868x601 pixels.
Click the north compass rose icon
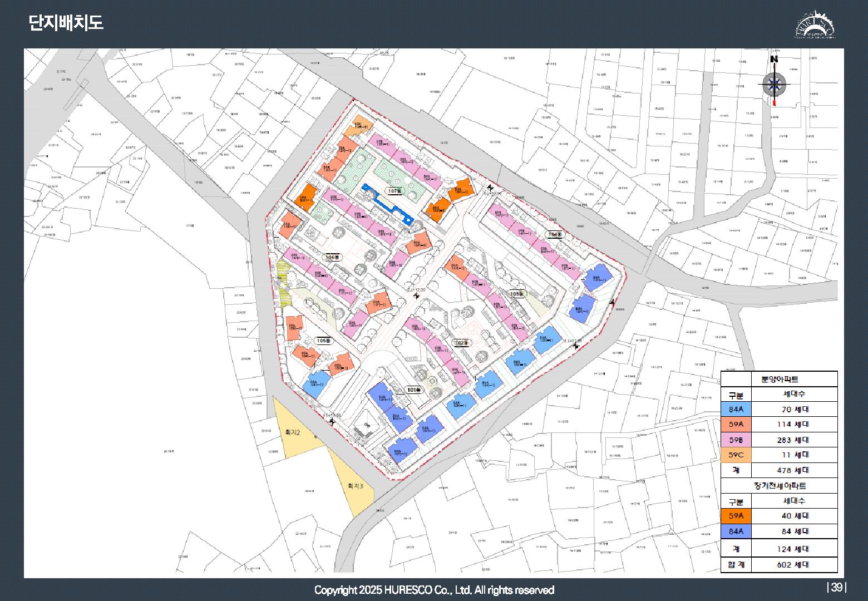pyautogui.click(x=774, y=84)
